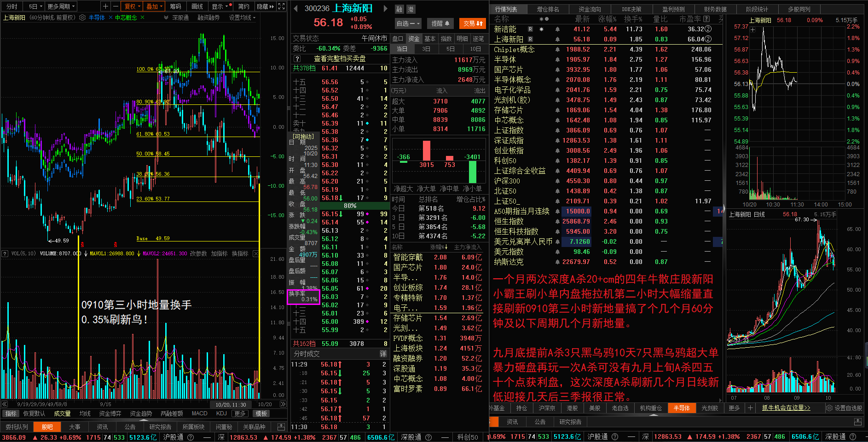Image resolution: width=868 pixels, height=442 pixels.
Task: Open 沪股通 help icon in status bar
Action: pos(190,437)
